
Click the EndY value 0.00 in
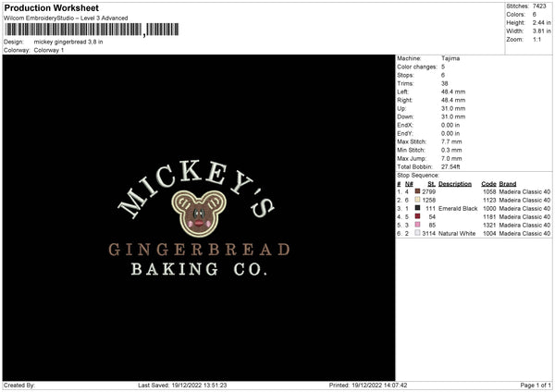click(450, 133)
